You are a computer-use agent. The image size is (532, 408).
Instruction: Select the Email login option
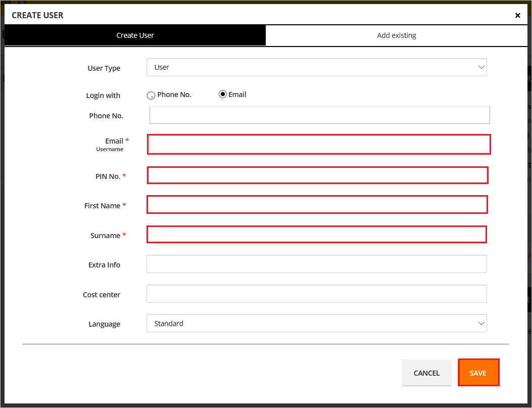[222, 94]
